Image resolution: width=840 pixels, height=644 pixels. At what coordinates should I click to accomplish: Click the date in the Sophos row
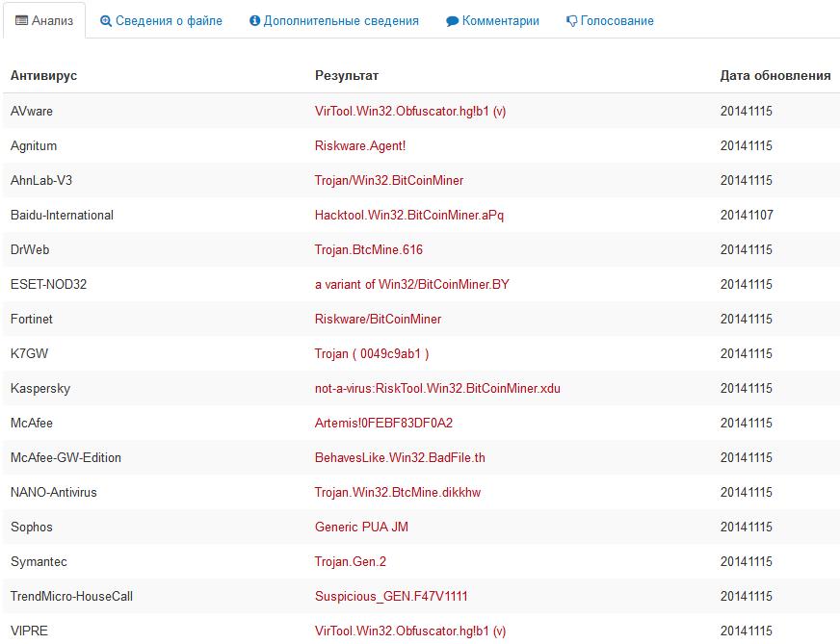pos(747,528)
